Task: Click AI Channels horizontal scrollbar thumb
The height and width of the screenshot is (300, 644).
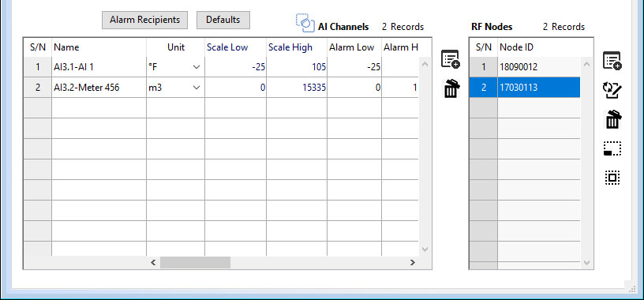Action: (x=196, y=263)
